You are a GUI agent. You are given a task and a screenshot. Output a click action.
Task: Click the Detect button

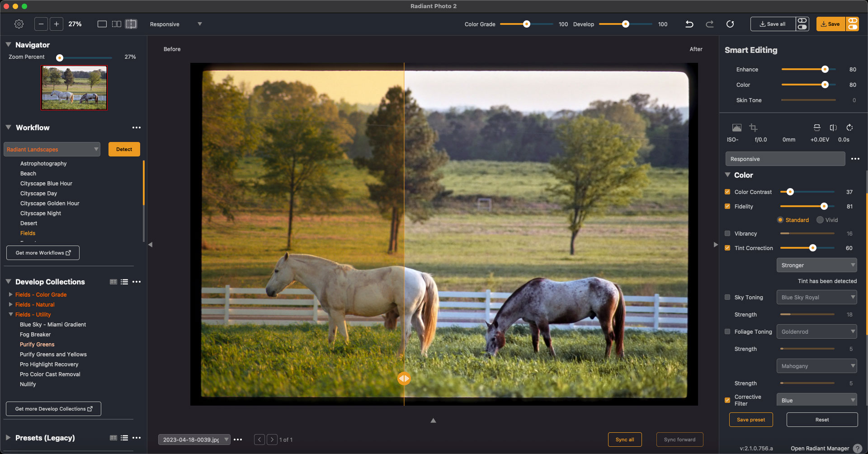[x=124, y=149]
